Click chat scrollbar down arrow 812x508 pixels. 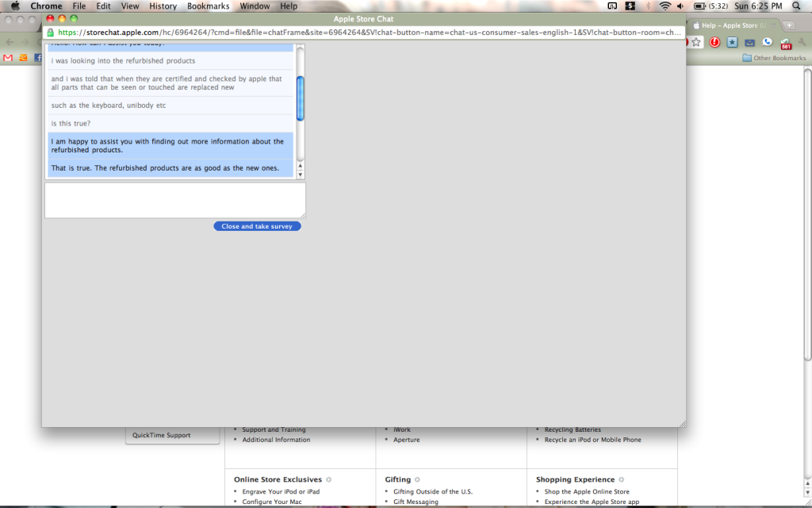click(301, 175)
